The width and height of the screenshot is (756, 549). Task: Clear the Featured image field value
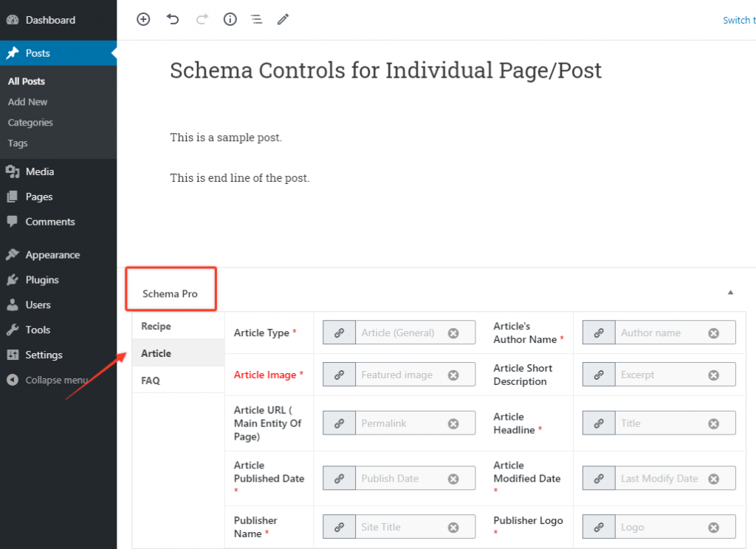click(453, 375)
